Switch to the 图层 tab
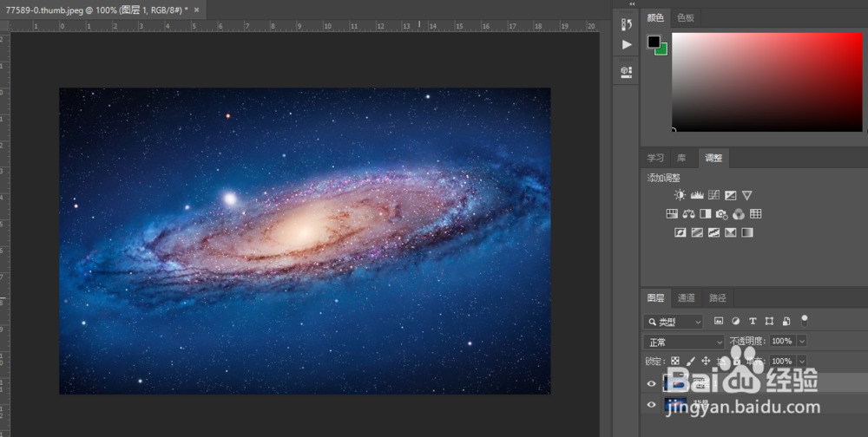 pos(655,298)
